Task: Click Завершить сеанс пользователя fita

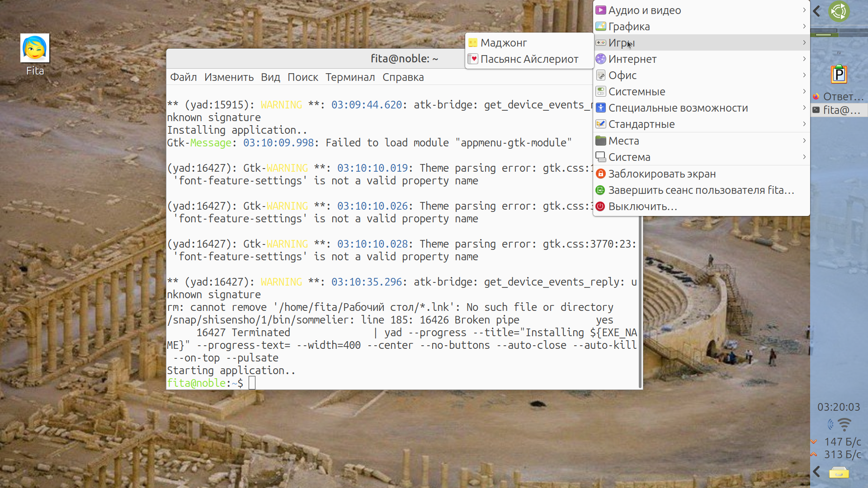Action: (701, 190)
